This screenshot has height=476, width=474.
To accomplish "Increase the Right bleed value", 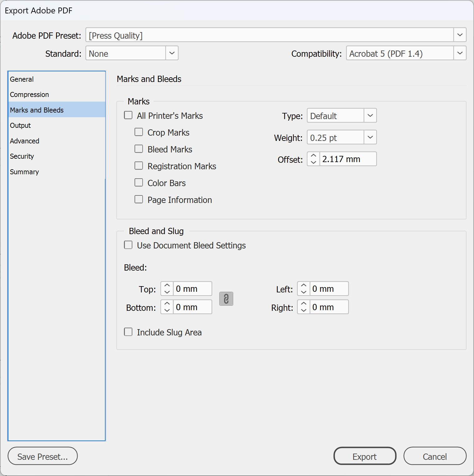I will [304, 303].
